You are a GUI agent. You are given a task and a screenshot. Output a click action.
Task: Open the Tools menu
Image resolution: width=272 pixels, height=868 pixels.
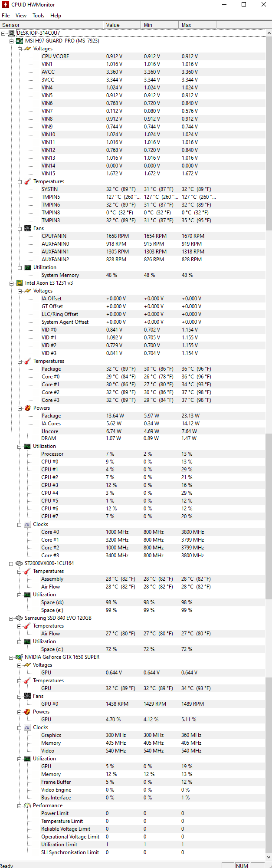coord(38,16)
